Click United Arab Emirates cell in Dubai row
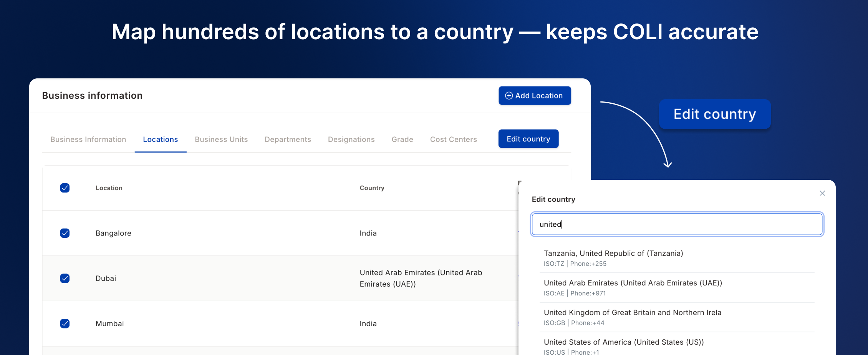The height and width of the screenshot is (355, 868). coord(421,278)
